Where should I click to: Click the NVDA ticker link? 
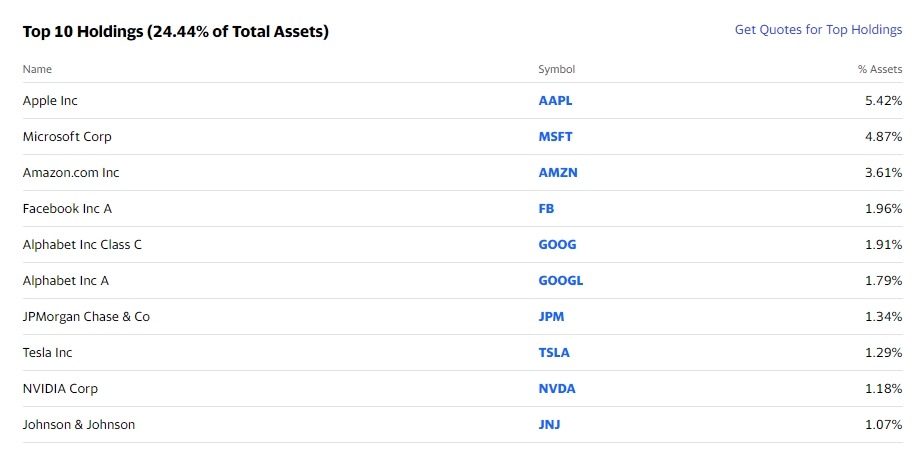point(557,389)
